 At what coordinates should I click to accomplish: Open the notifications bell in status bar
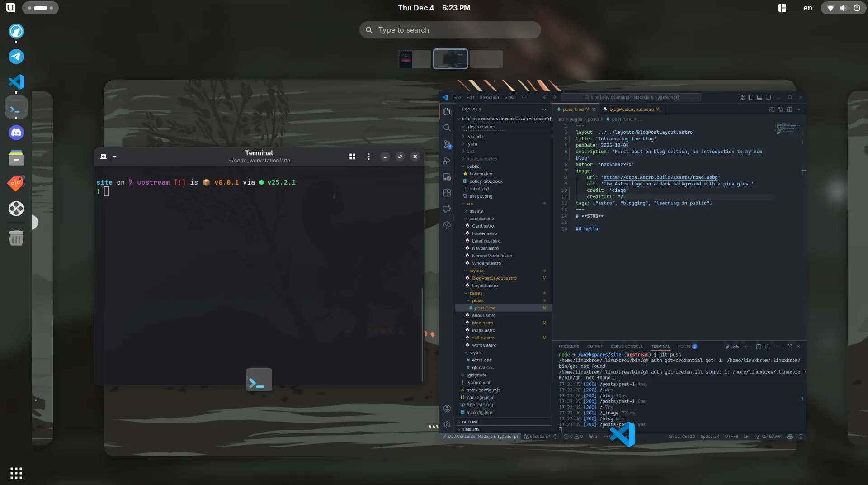click(x=800, y=437)
